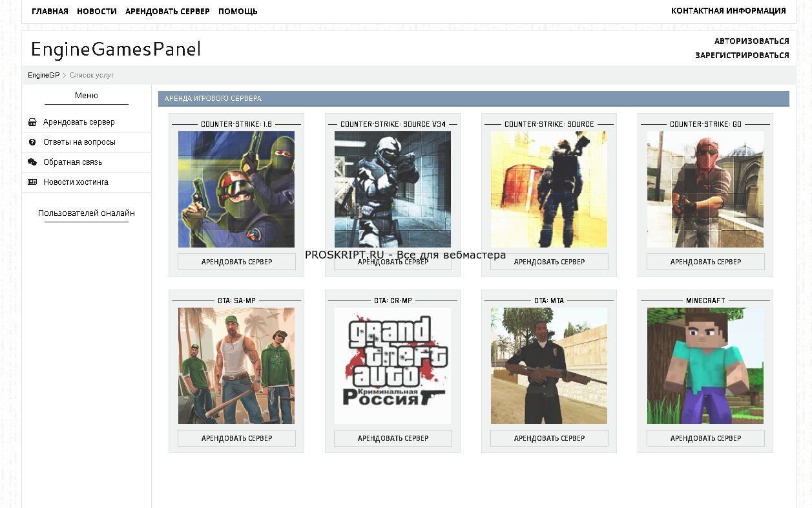This screenshot has width=812, height=508.
Task: Click the Counter-Strike: Source v34 image
Action: [393, 189]
